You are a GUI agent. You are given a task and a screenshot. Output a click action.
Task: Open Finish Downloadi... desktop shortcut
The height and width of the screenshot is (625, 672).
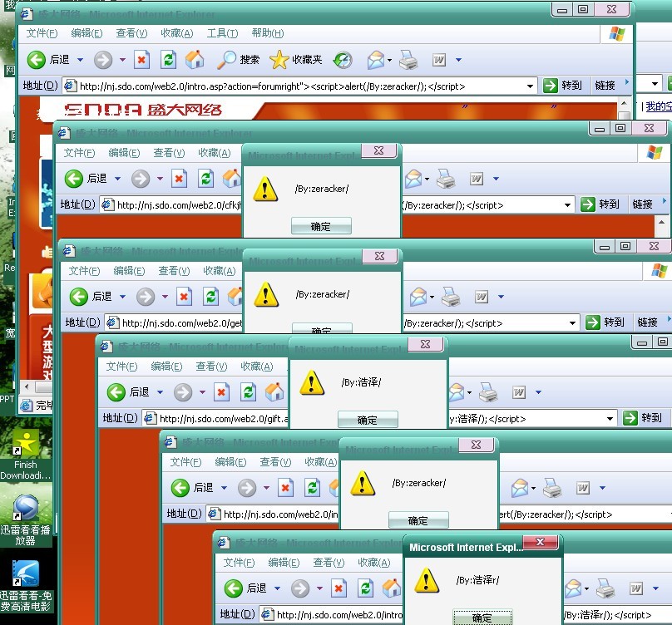pyautogui.click(x=26, y=454)
